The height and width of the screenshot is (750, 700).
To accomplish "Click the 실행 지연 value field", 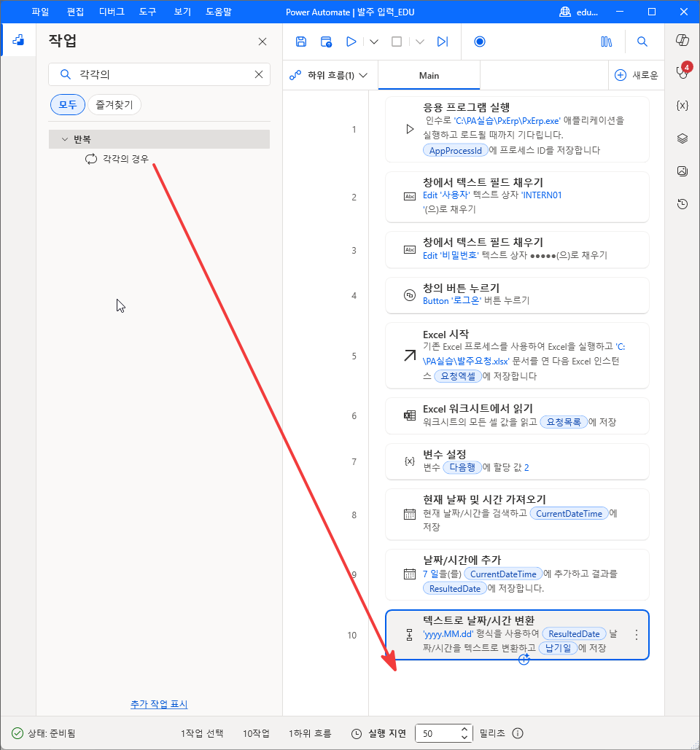I will pos(437,733).
